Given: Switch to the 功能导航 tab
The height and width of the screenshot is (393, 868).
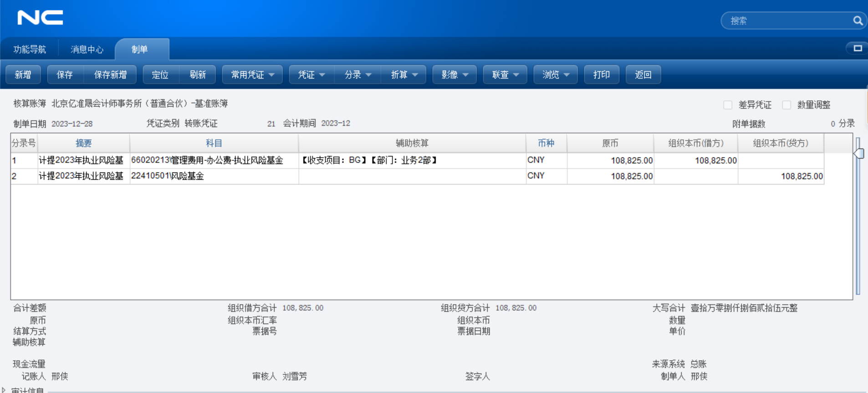Looking at the screenshot, I should point(30,49).
